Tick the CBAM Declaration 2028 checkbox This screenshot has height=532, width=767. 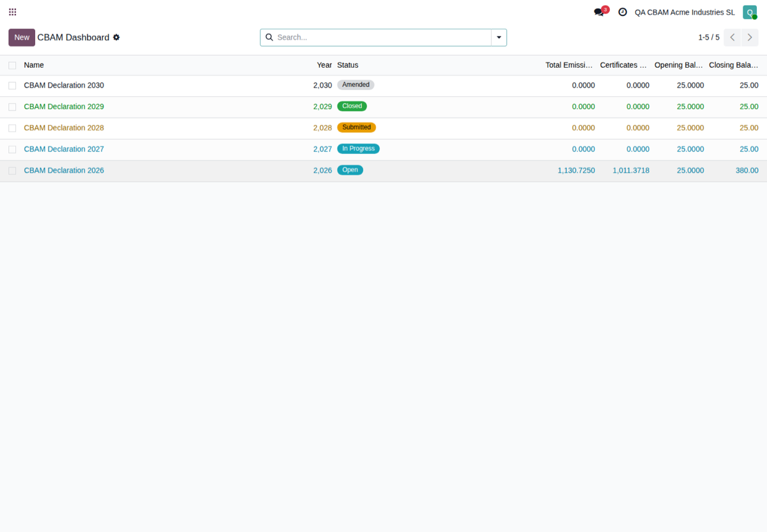pos(12,128)
